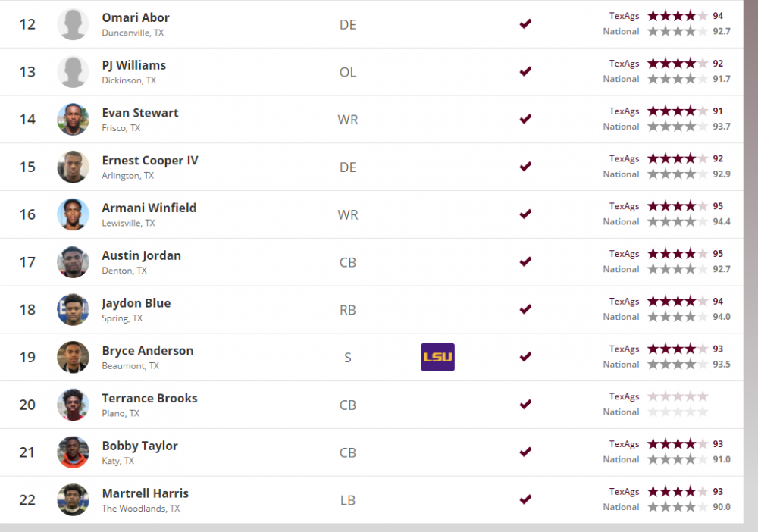
Task: Click the empty TexAgs stars for Terrance Brooks
Action: click(678, 396)
